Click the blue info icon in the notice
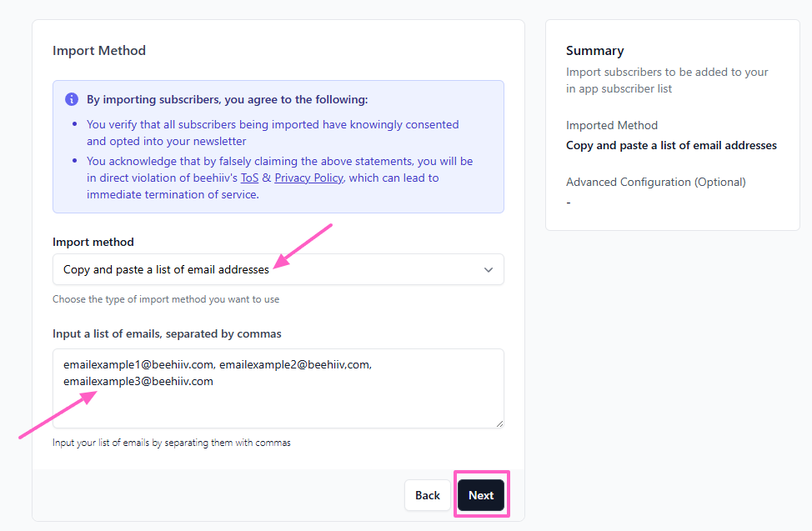The height and width of the screenshot is (531, 812). click(72, 99)
